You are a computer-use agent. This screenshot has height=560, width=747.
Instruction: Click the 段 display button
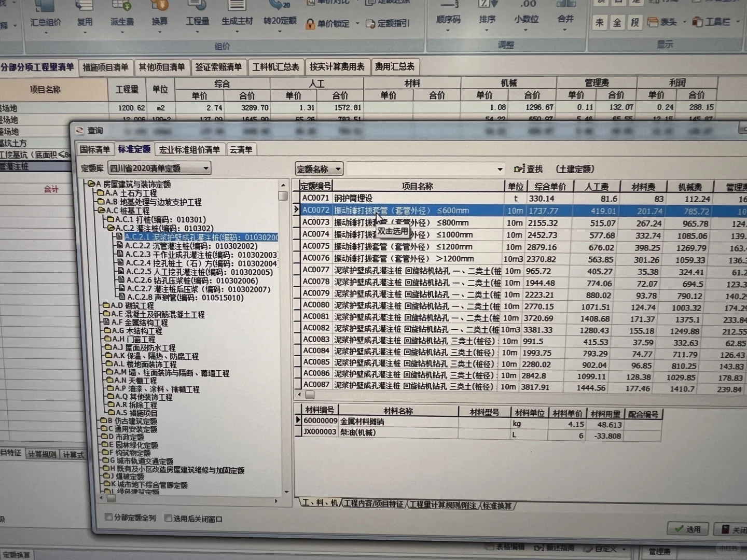(x=635, y=22)
